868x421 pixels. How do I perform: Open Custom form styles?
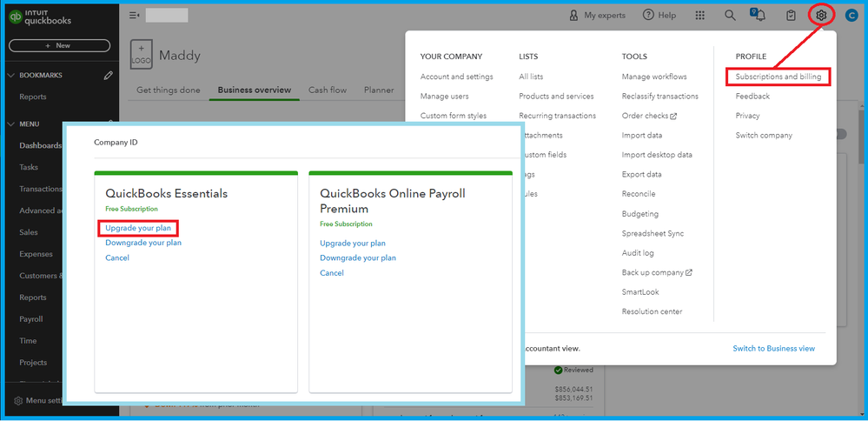click(454, 116)
